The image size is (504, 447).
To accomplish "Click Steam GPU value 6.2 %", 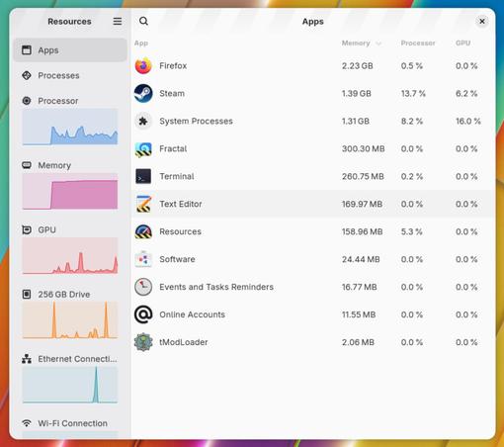I will 466,94.
